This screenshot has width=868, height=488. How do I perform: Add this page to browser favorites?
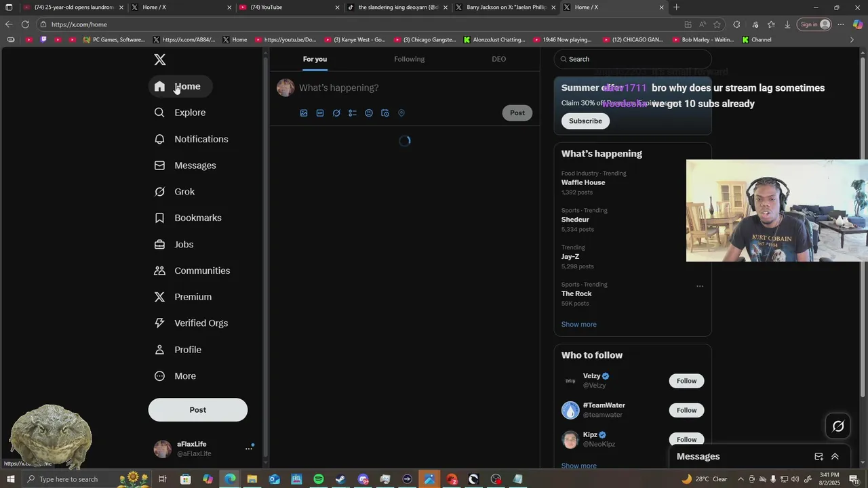click(717, 24)
